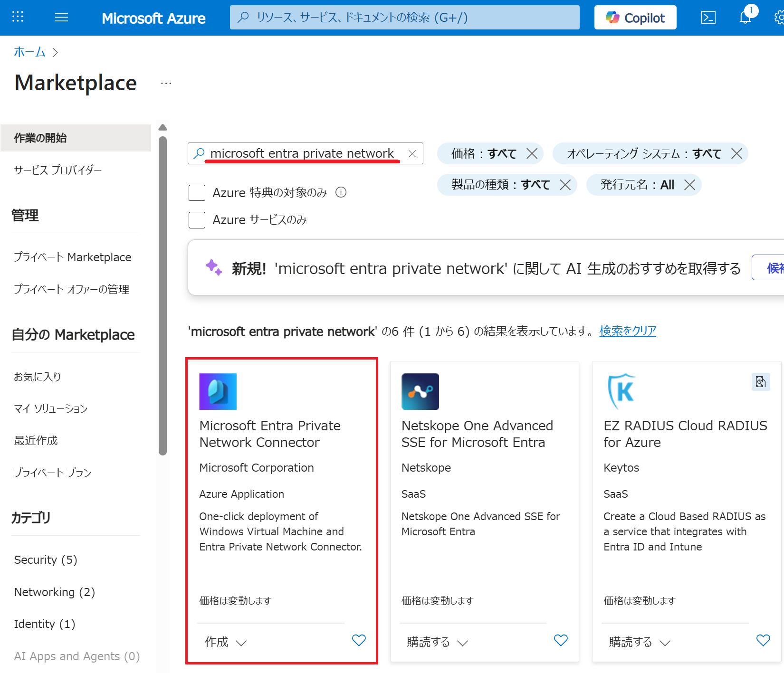Select 作業の開始 in the sidebar

coord(76,138)
